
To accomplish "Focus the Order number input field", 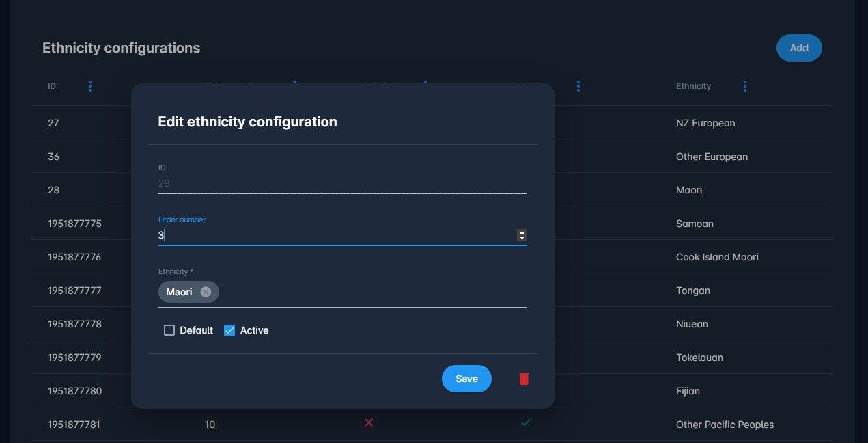I will 335,235.
